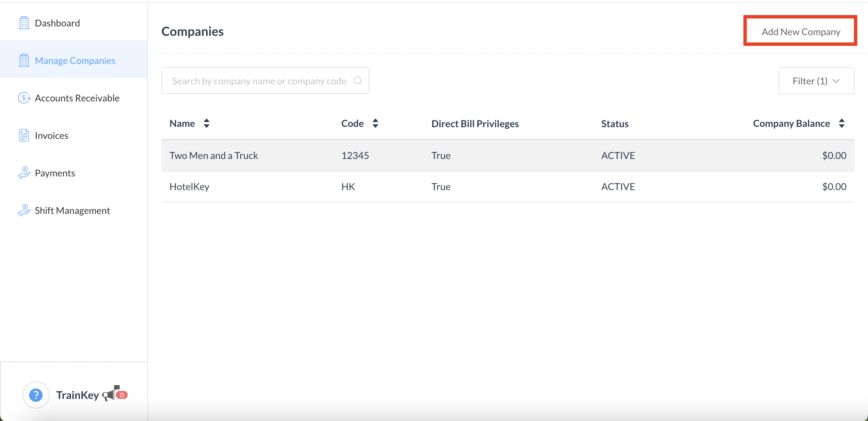Focus the company search field

coord(259,81)
